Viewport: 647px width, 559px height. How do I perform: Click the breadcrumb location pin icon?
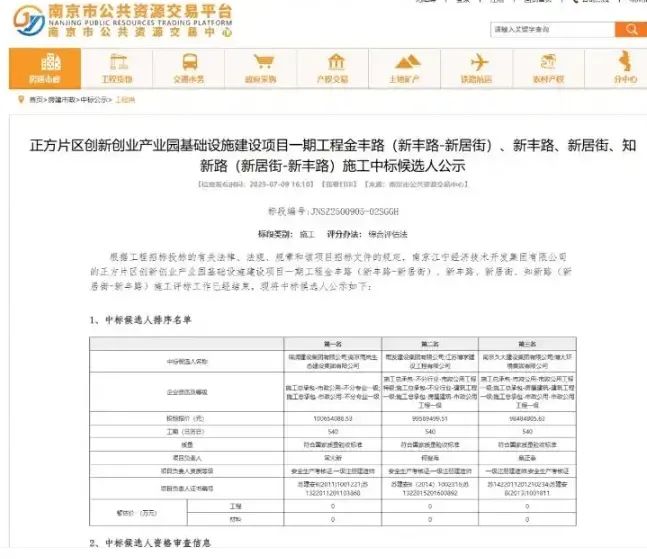point(21,99)
